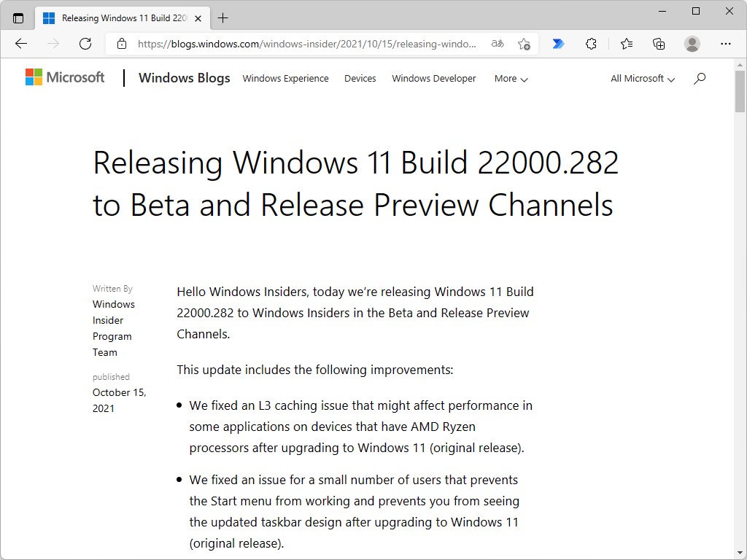
Task: Open the browser Settings and more menu
Action: pos(727,44)
